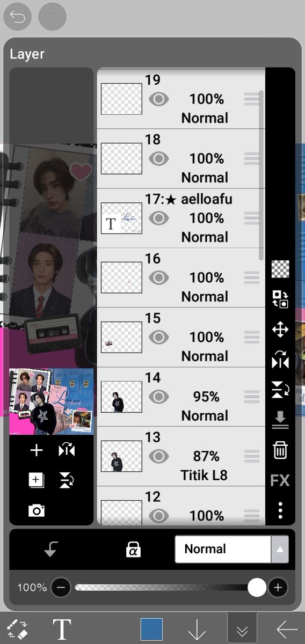The image size is (305, 644).
Task: Select layer 19 thumbnail
Action: pos(121,99)
